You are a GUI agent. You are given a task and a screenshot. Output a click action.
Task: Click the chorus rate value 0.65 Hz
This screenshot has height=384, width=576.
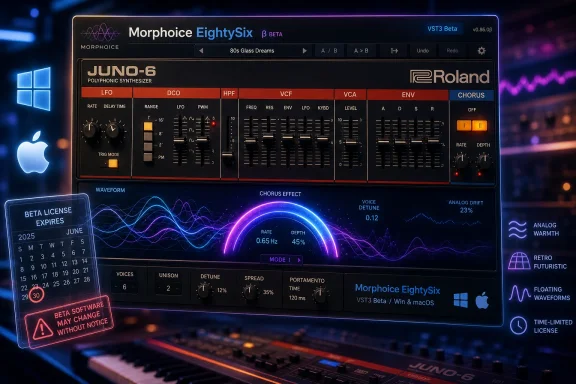click(266, 241)
